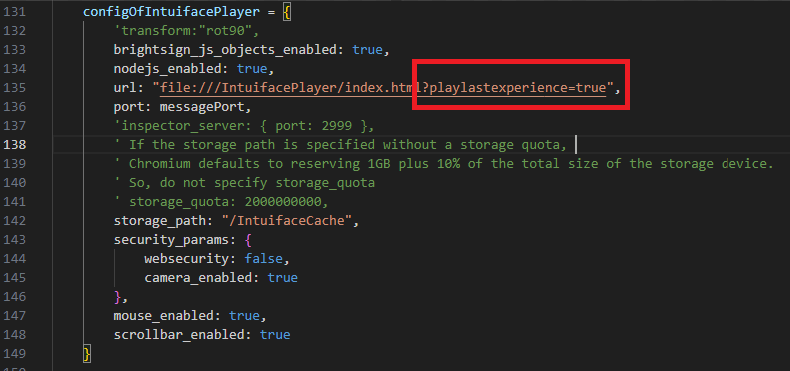Click the commented inspector_server port 2999 line
The width and height of the screenshot is (790, 371).
[244, 126]
